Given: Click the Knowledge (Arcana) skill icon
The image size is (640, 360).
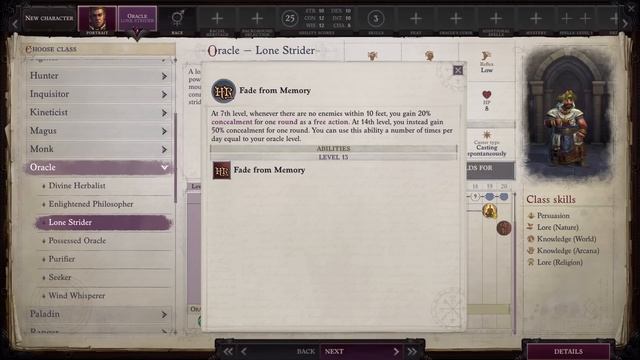Looking at the screenshot, I should (x=531, y=251).
